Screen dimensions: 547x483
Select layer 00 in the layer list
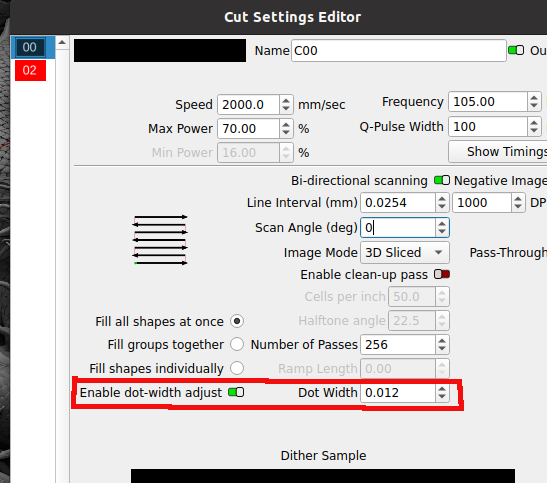tap(30, 47)
